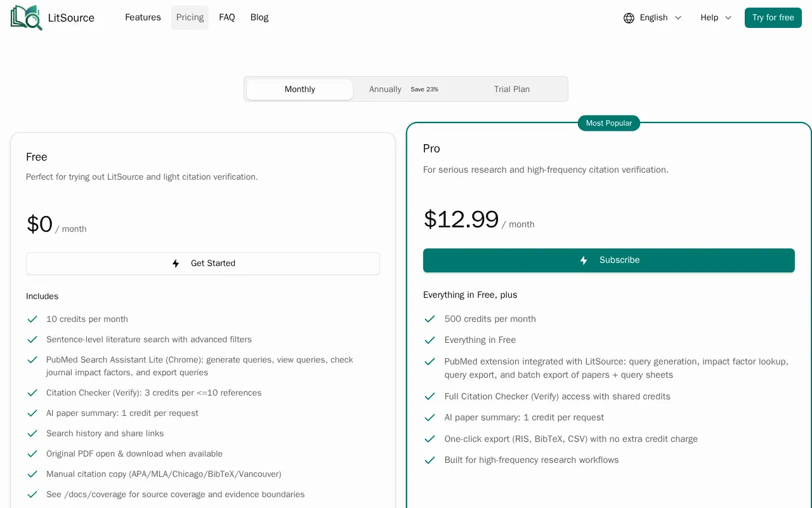Click checkmark beside 500 credits per month
The width and height of the screenshot is (812, 508).
pos(429,319)
